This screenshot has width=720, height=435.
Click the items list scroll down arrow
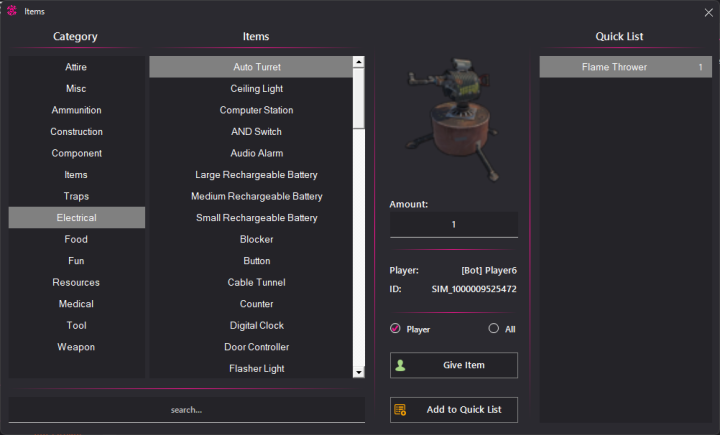tap(359, 373)
